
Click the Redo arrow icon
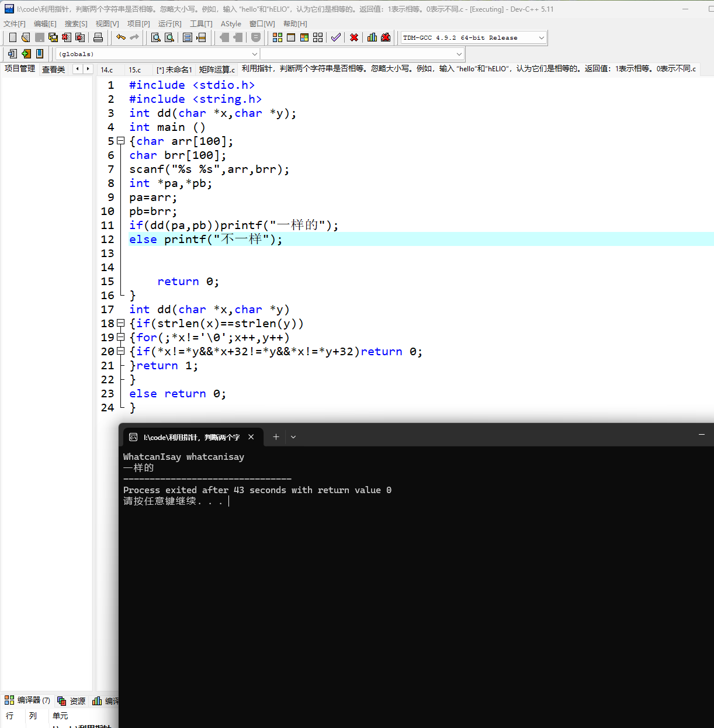point(134,37)
